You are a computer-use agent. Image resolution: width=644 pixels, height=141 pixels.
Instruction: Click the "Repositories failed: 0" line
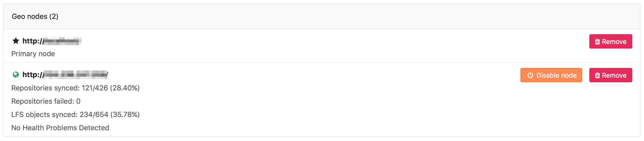point(46,101)
